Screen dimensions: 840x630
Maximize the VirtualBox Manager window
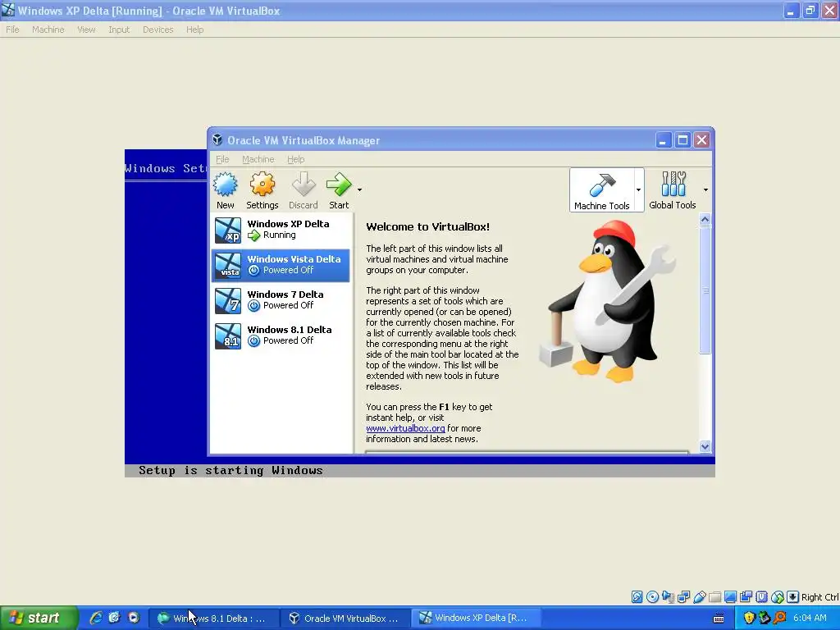pyautogui.click(x=682, y=140)
